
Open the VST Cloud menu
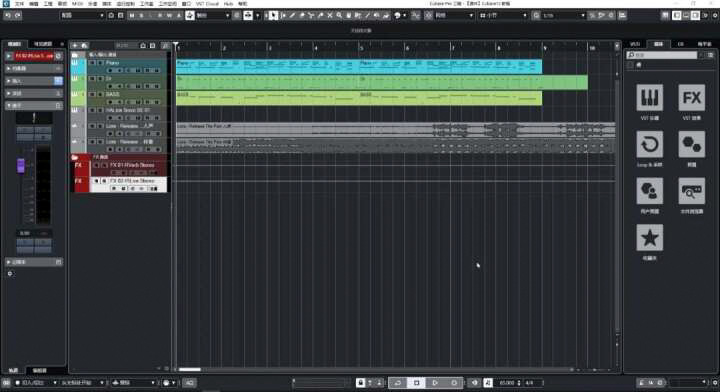pyautogui.click(x=207, y=4)
